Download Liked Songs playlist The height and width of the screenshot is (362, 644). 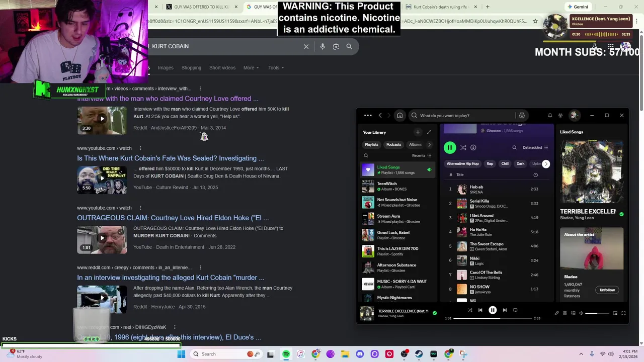point(473,147)
